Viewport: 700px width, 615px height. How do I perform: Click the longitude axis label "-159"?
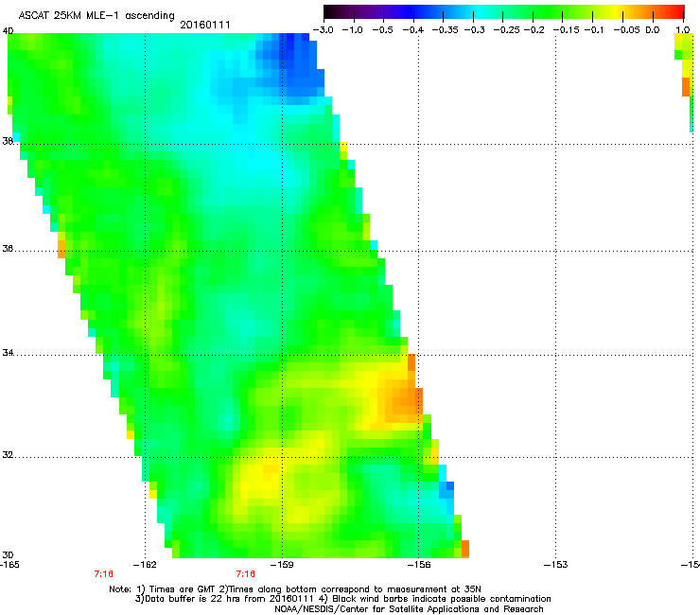(282, 565)
